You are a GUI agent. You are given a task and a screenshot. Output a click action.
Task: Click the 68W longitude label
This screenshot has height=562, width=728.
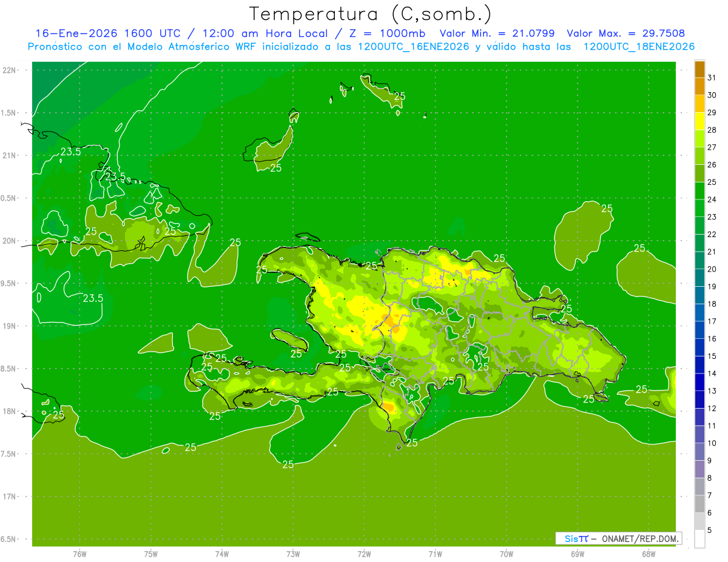coord(649,554)
